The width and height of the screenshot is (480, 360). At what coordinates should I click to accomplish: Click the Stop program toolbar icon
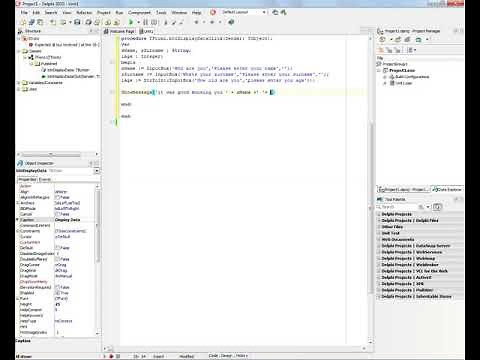click(x=154, y=22)
